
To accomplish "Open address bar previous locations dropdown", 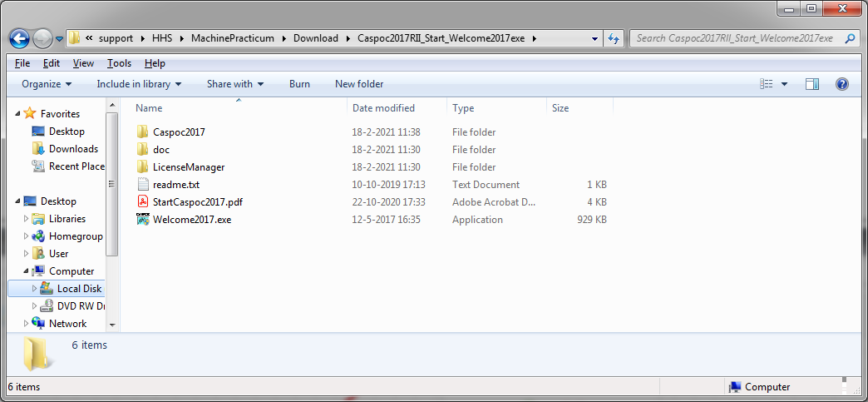I will [x=595, y=39].
